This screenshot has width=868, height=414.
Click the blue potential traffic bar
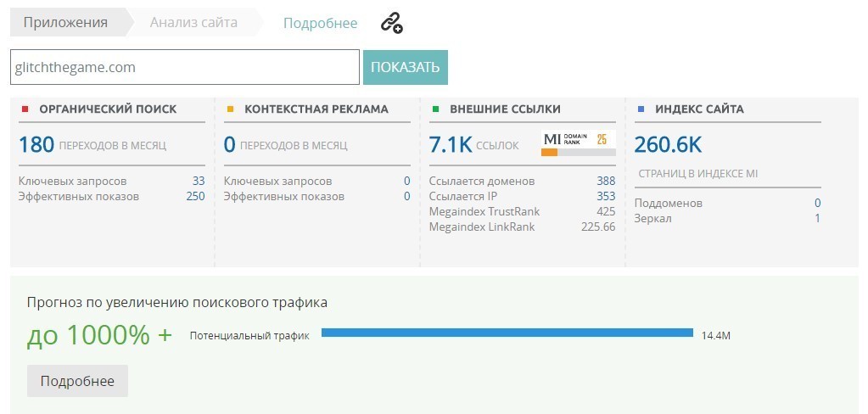(507, 333)
